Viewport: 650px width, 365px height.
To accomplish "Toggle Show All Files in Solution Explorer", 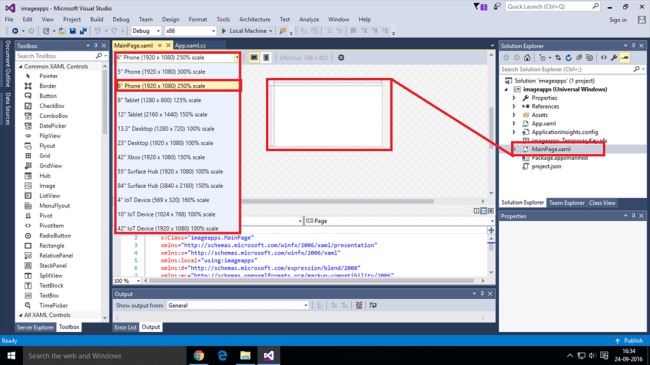I will coord(589,58).
